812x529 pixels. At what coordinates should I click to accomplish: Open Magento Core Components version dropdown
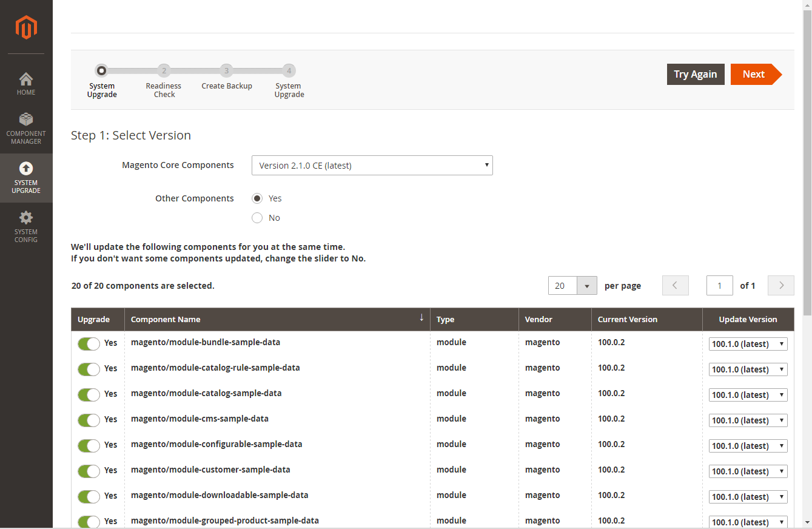(372, 165)
